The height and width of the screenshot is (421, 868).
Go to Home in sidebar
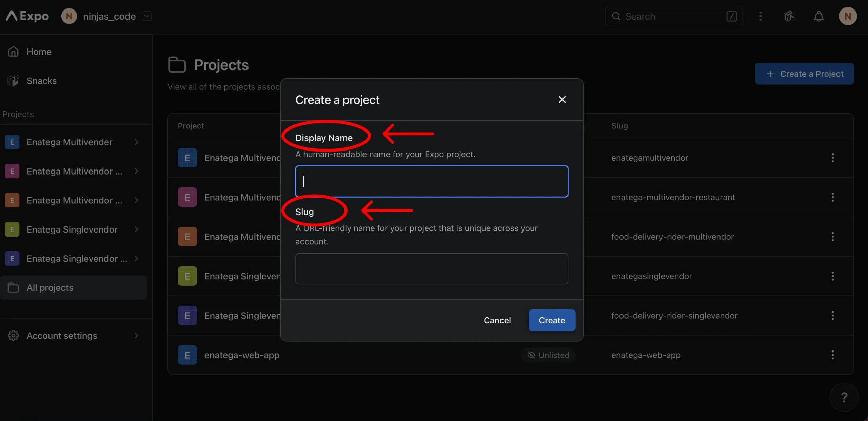pyautogui.click(x=39, y=52)
